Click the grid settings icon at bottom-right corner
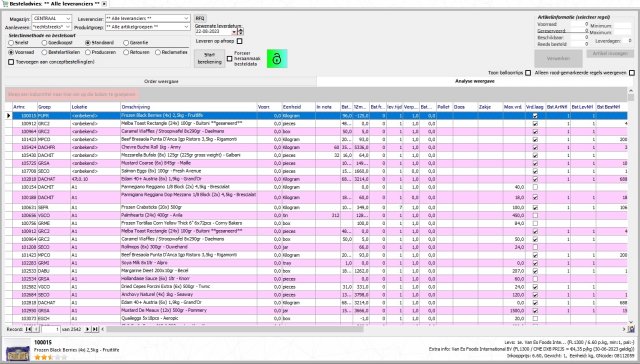This screenshot has width=640, height=364. [631, 329]
